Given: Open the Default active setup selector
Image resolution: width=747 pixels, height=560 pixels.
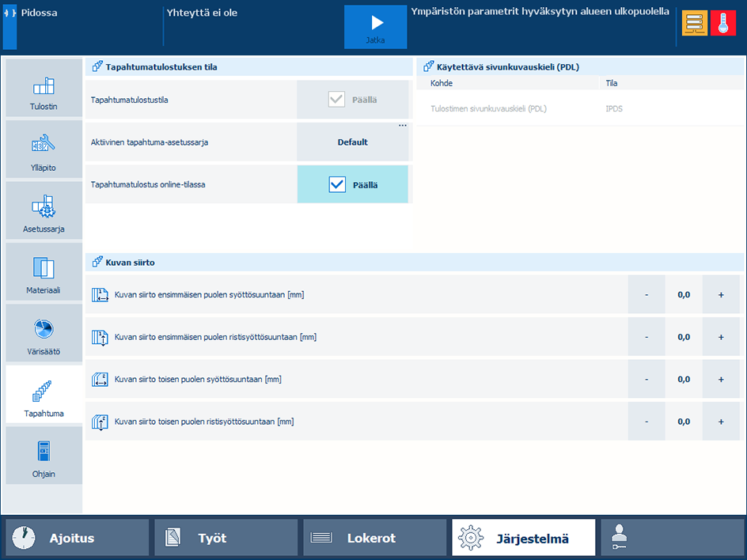Looking at the screenshot, I should tap(353, 143).
